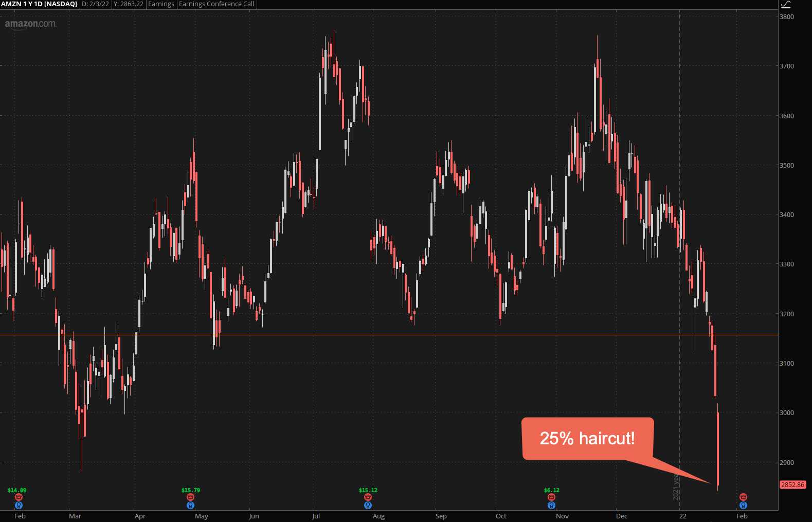
Task: Click the blue lightbulb icon below $15.12
Action: tap(368, 506)
